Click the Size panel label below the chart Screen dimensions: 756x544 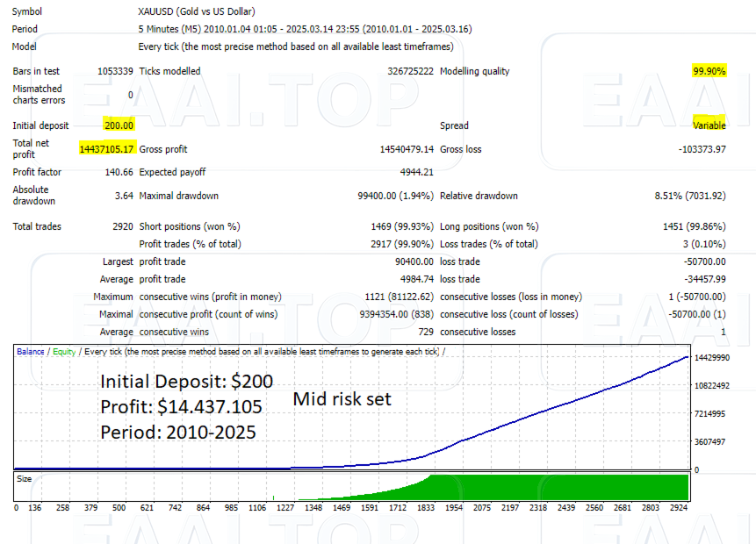[x=24, y=478]
